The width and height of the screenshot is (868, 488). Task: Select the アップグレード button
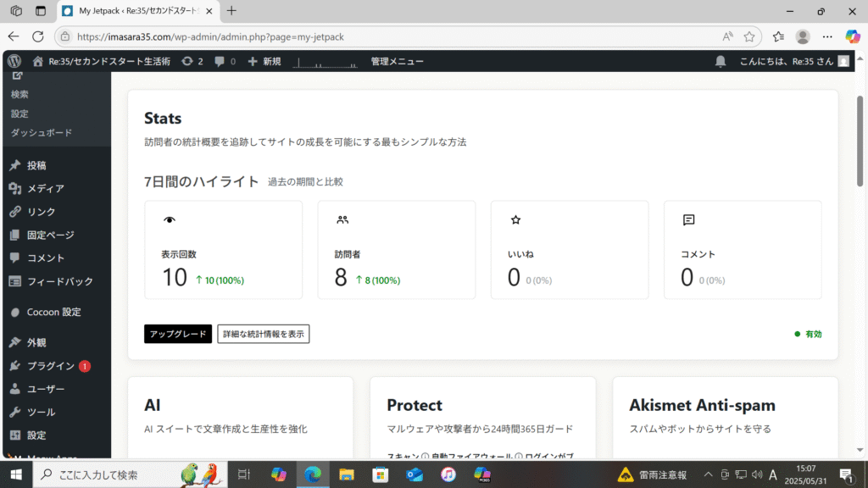pyautogui.click(x=178, y=334)
